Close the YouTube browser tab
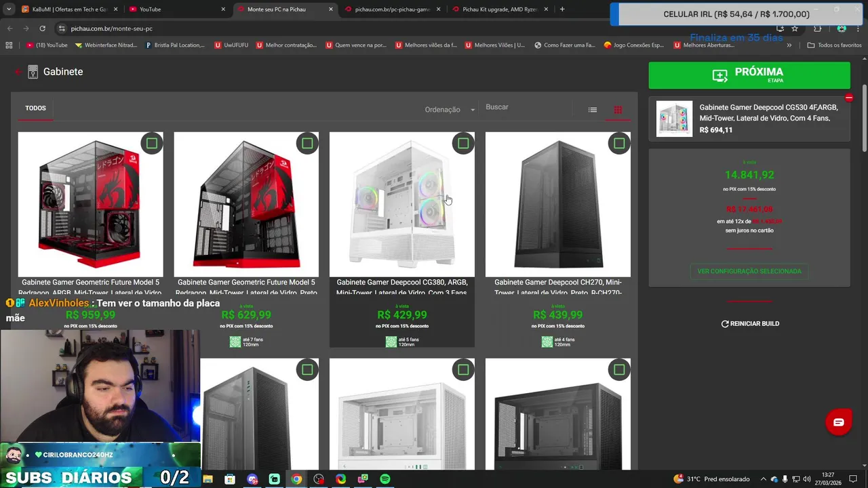868x488 pixels. tap(223, 9)
